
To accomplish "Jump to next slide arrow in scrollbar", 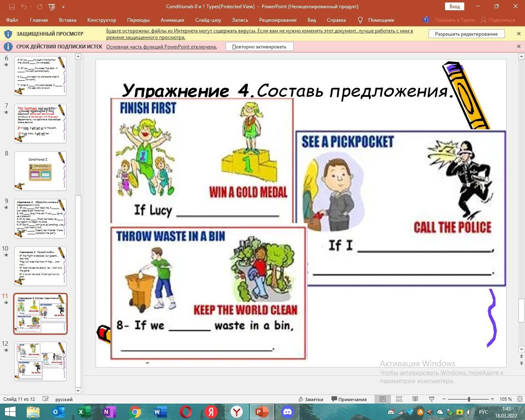I will (x=521, y=363).
